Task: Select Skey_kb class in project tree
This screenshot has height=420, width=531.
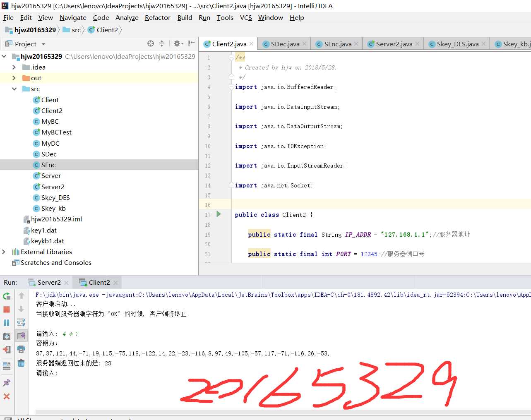Action: coord(49,208)
